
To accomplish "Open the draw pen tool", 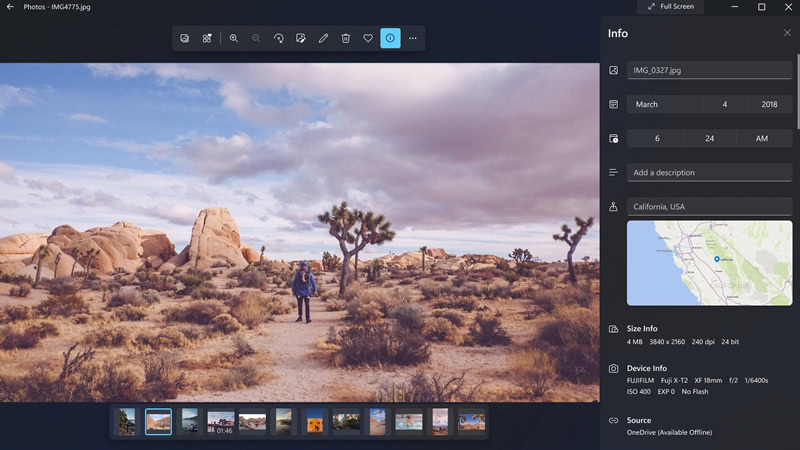I will (323, 38).
